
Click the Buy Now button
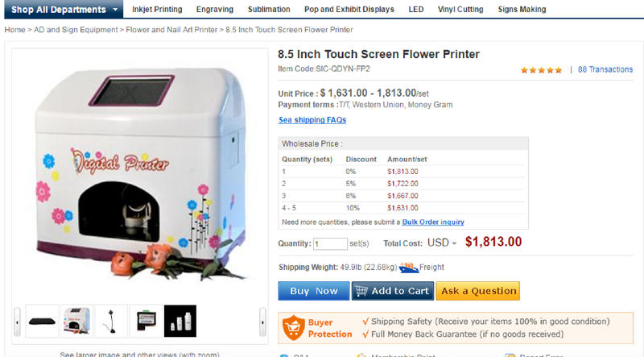314,291
